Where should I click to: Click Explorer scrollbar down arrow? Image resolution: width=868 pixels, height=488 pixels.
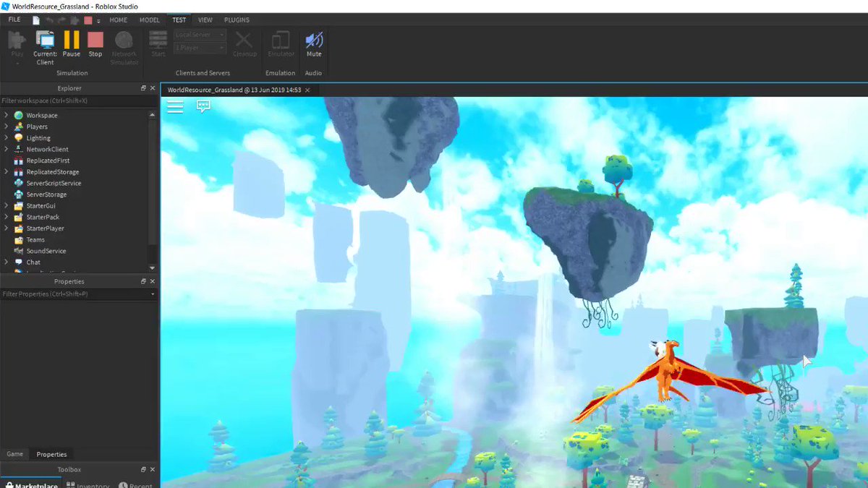coord(152,268)
